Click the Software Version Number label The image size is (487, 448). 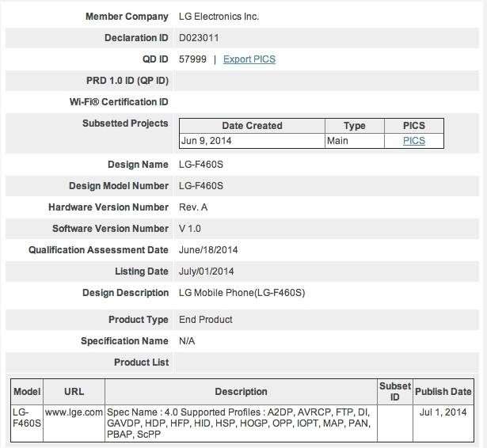pyautogui.click(x=110, y=229)
